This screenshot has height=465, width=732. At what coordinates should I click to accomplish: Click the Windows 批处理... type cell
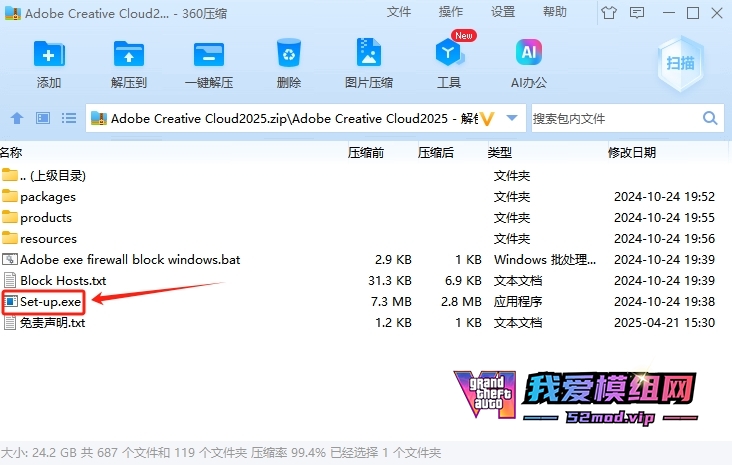pyautogui.click(x=545, y=260)
